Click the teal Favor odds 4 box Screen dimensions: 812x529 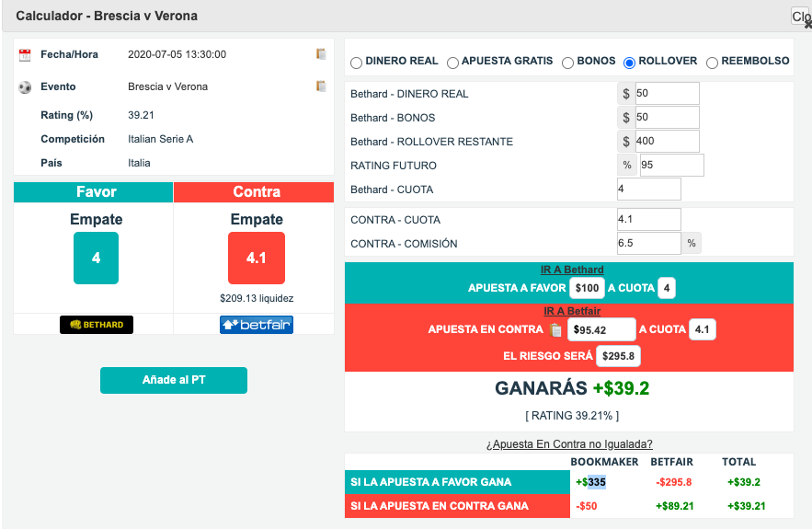coord(96,258)
